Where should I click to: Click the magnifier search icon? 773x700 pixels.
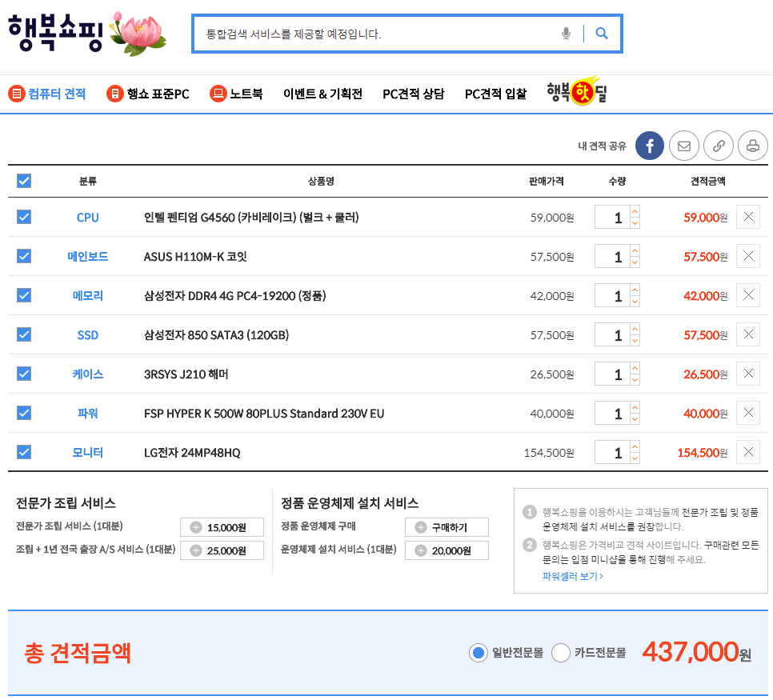(x=602, y=34)
